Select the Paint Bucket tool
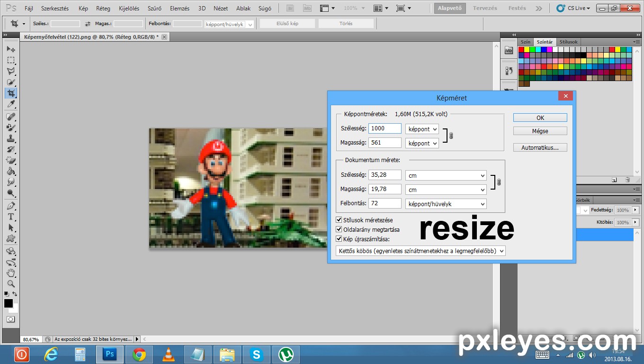Viewport: 644px width, 364px height. [11, 171]
